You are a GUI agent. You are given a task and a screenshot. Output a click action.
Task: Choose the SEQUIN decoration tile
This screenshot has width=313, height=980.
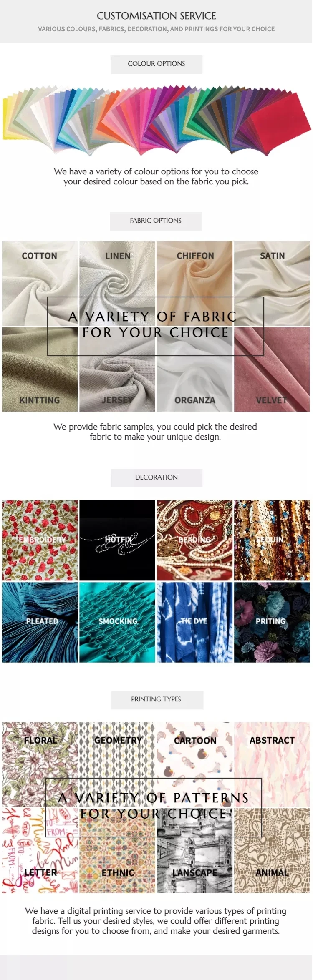pos(272,540)
